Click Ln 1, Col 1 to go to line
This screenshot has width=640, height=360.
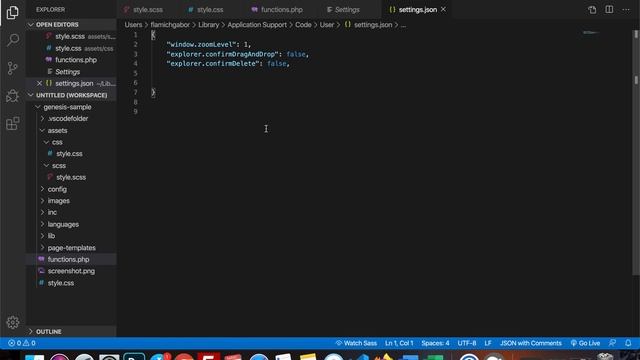click(x=399, y=343)
